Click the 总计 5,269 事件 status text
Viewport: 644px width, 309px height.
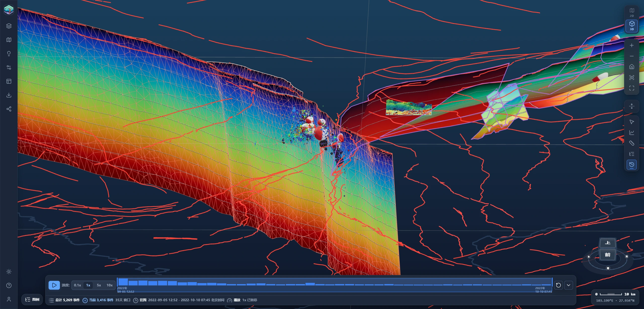click(x=67, y=300)
